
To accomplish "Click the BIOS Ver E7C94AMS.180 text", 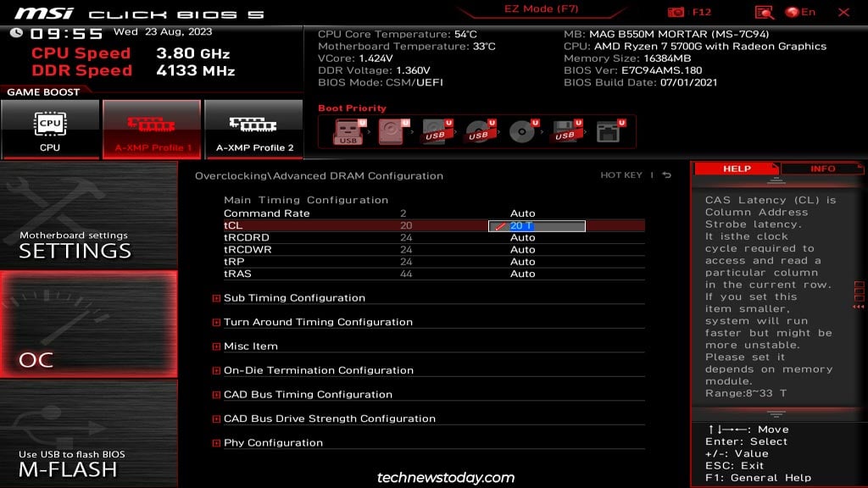I will [x=632, y=71].
